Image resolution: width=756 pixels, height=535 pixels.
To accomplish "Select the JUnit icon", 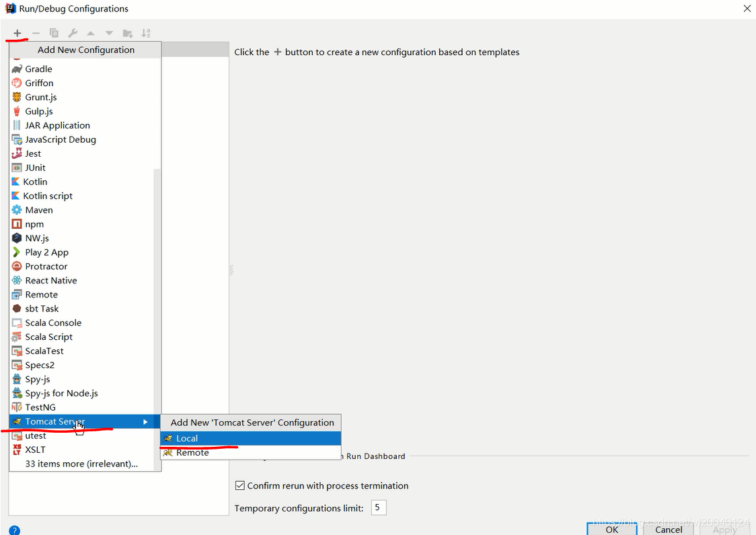I will pos(17,168).
